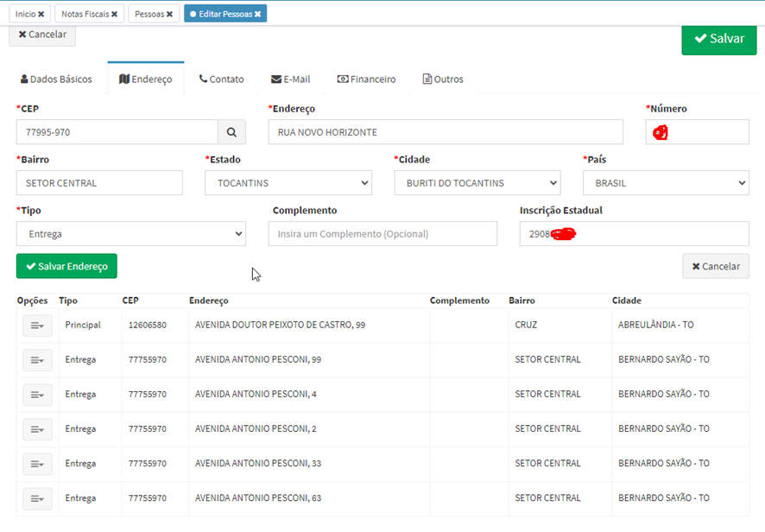Close the Notas Fiscais tab X icon
Image resolution: width=765 pixels, height=532 pixels.
(116, 14)
